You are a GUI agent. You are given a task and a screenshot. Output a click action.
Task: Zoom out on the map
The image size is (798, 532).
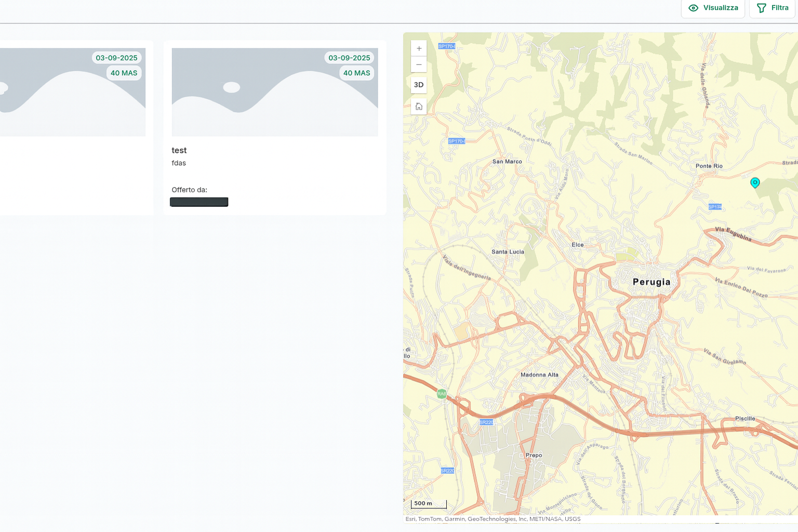419,64
